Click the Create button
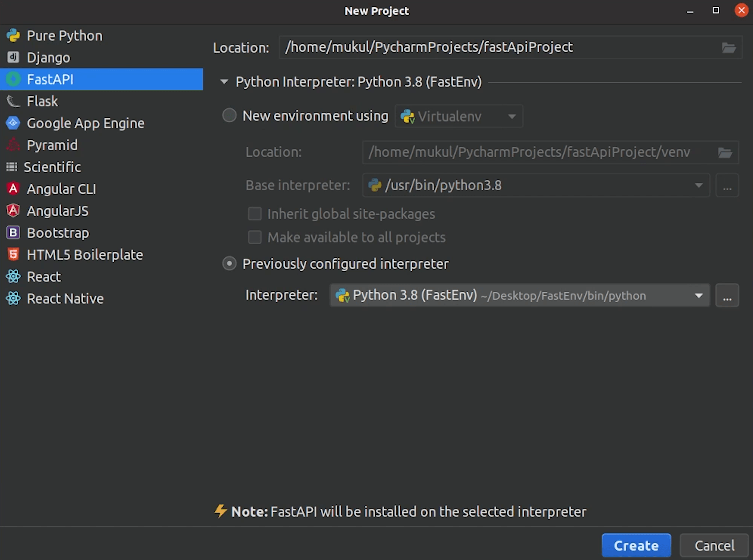Image resolution: width=753 pixels, height=560 pixels. coord(636,545)
